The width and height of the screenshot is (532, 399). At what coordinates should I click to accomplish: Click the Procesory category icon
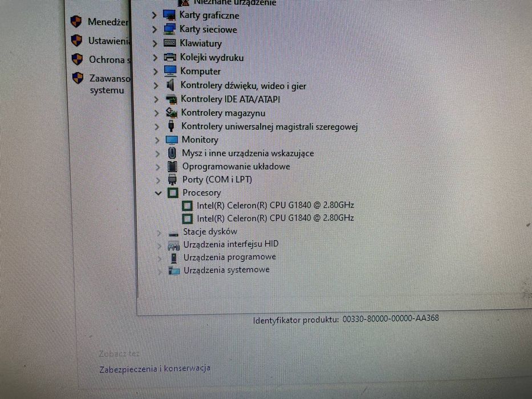pos(173,193)
